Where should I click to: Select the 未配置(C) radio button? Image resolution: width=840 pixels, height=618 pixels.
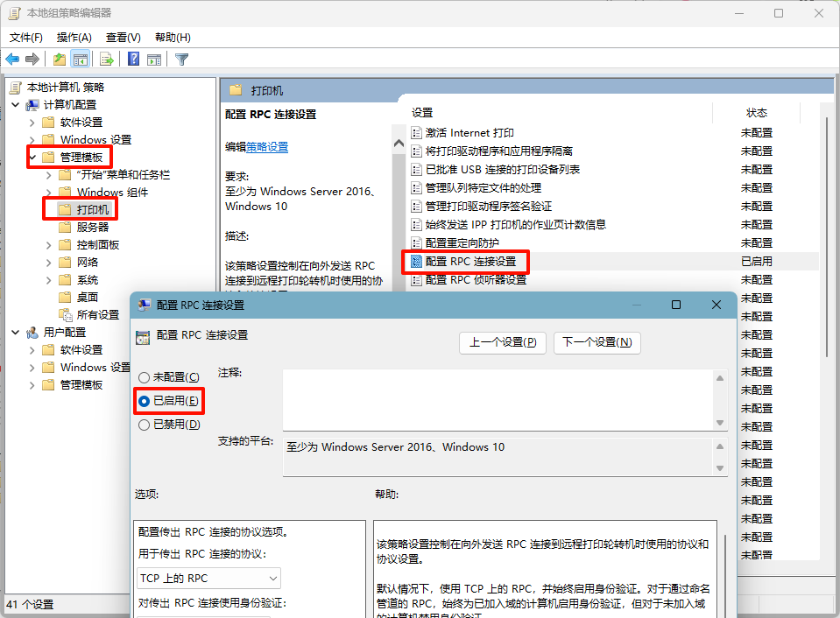pos(144,377)
